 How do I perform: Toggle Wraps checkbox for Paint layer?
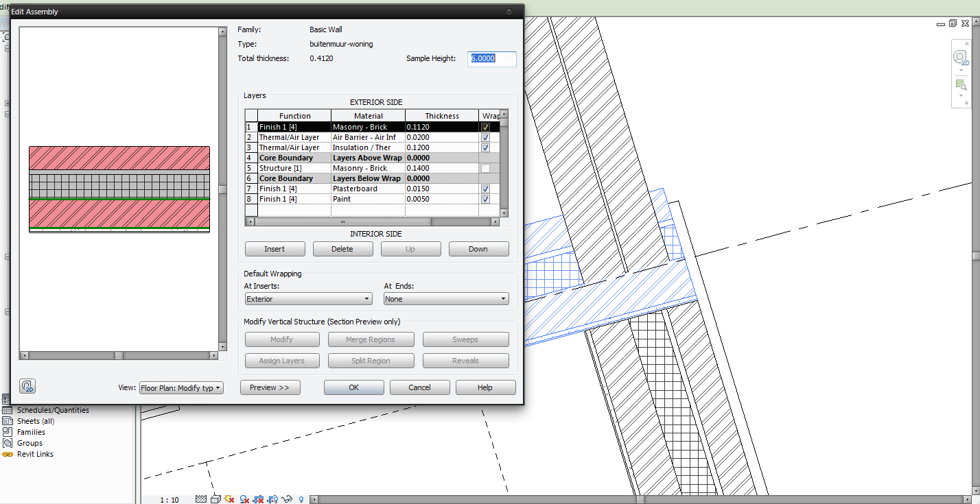point(486,199)
